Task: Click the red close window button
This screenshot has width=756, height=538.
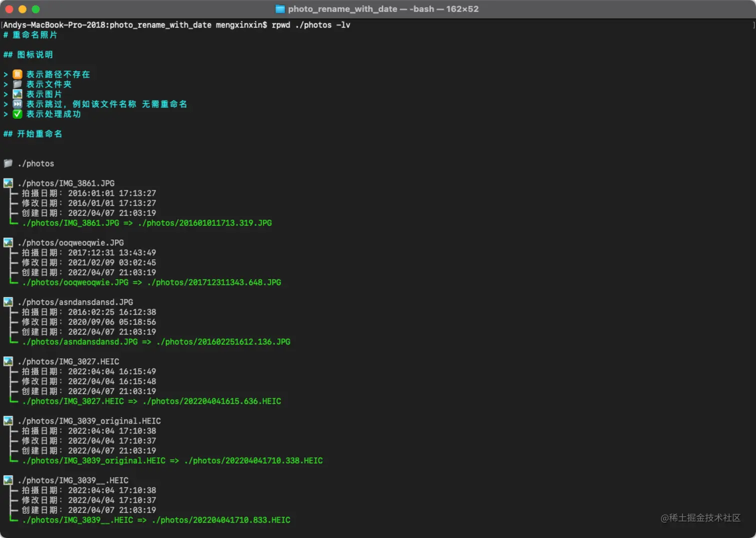Action: pyautogui.click(x=9, y=9)
